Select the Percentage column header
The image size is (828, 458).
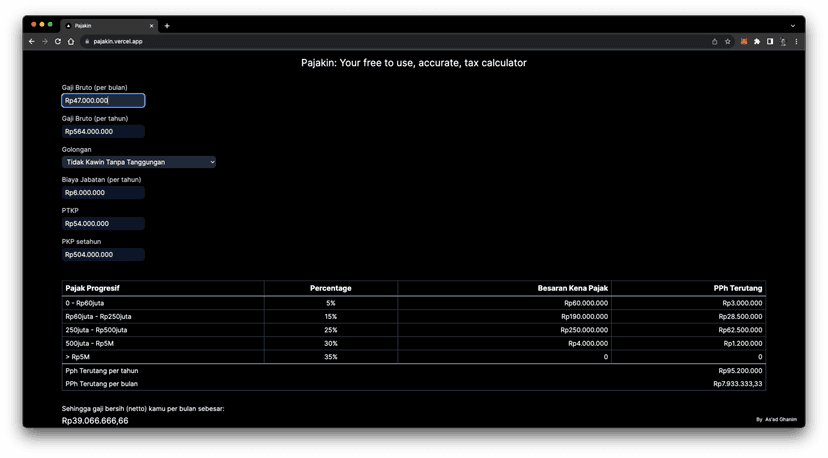tap(331, 288)
